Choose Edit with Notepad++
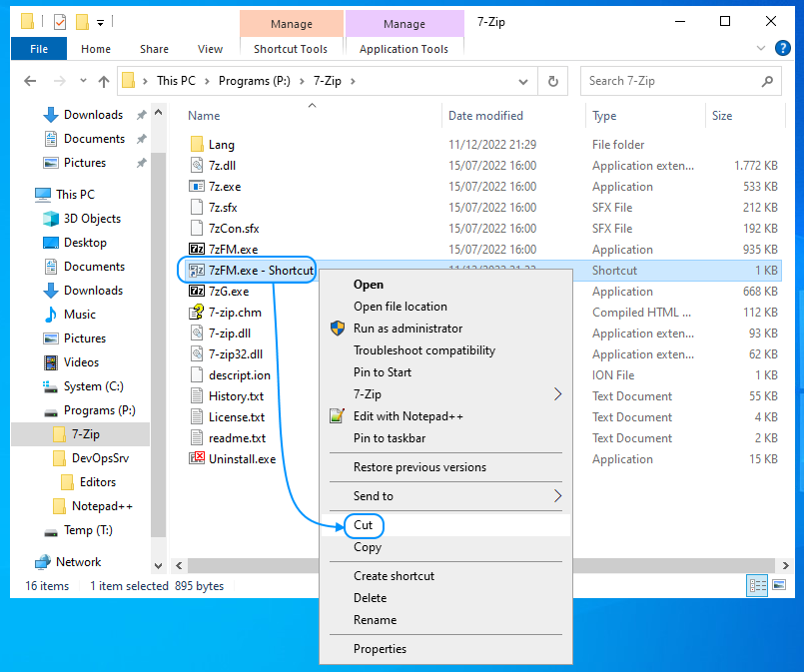 point(445,416)
